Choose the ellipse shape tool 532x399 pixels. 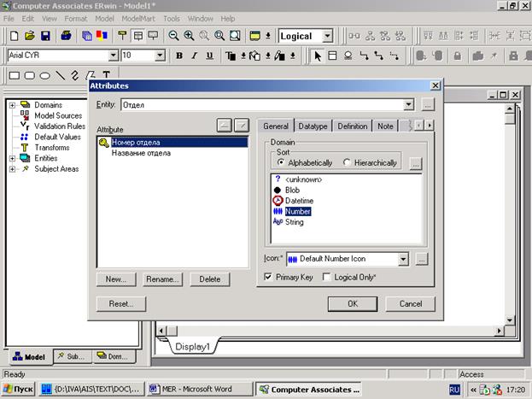(44, 75)
